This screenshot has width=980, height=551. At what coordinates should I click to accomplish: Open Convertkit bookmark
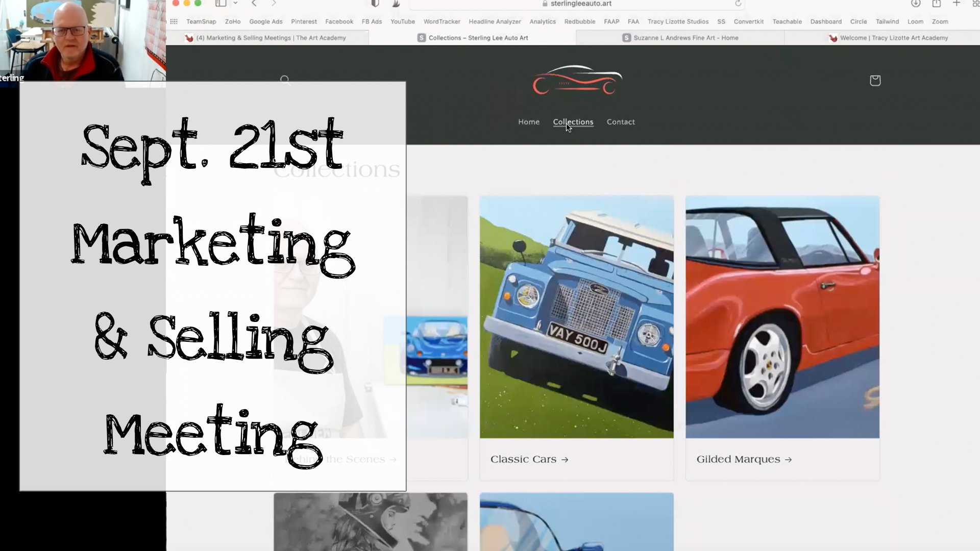click(x=749, y=21)
